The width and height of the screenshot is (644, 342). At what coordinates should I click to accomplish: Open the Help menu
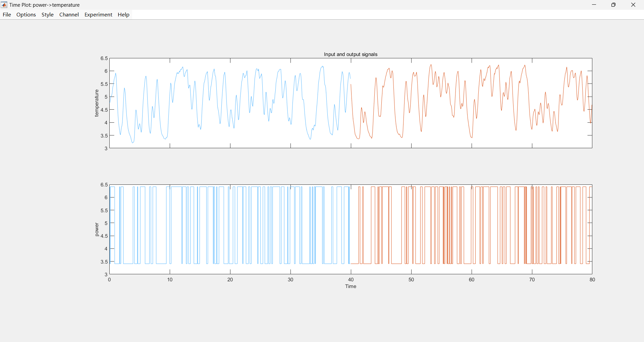[x=123, y=15]
